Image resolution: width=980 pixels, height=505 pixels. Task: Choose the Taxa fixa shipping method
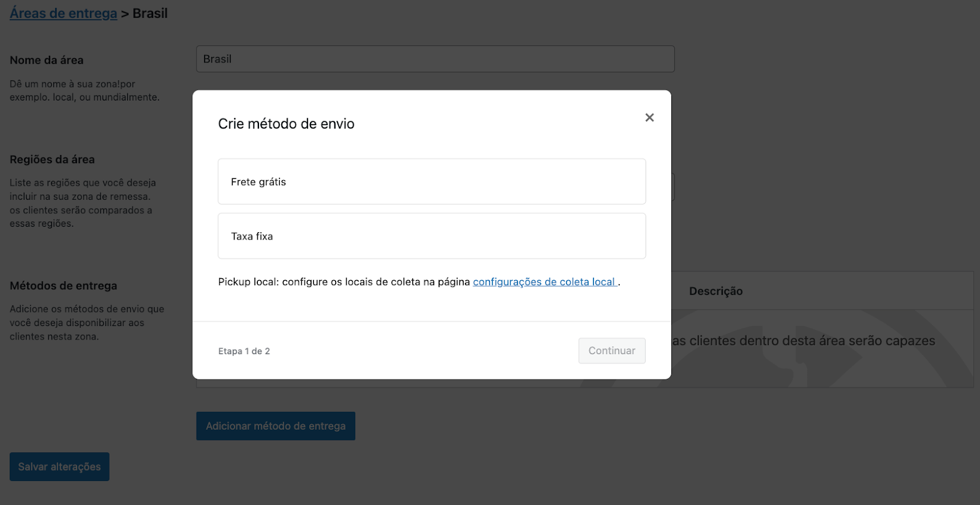click(432, 236)
